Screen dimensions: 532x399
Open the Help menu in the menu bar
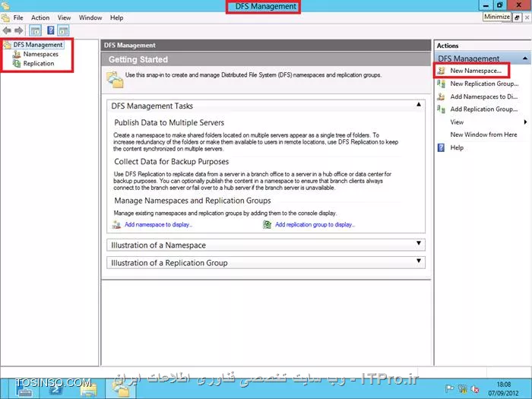pos(117,17)
